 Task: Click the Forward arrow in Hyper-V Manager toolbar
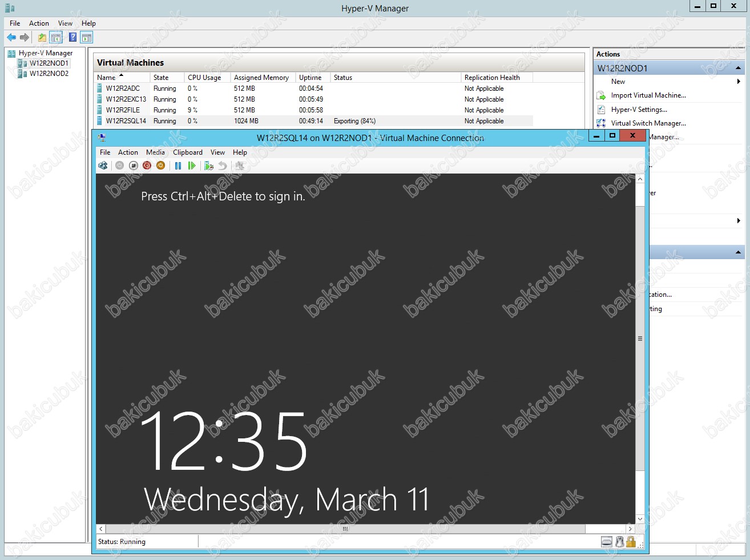25,38
